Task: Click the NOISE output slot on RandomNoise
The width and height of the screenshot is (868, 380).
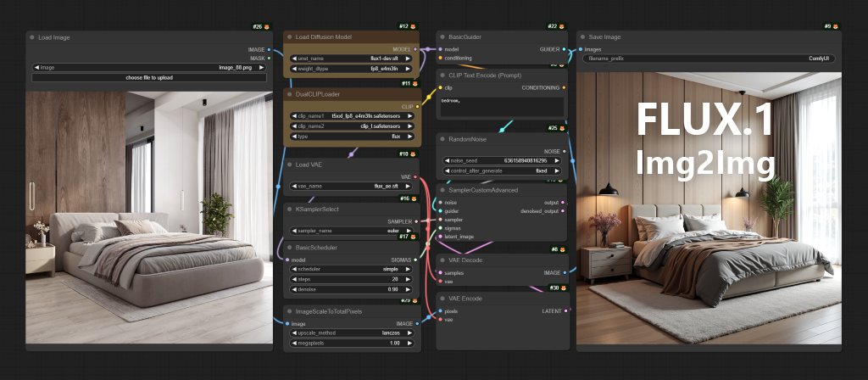Action: coord(564,151)
